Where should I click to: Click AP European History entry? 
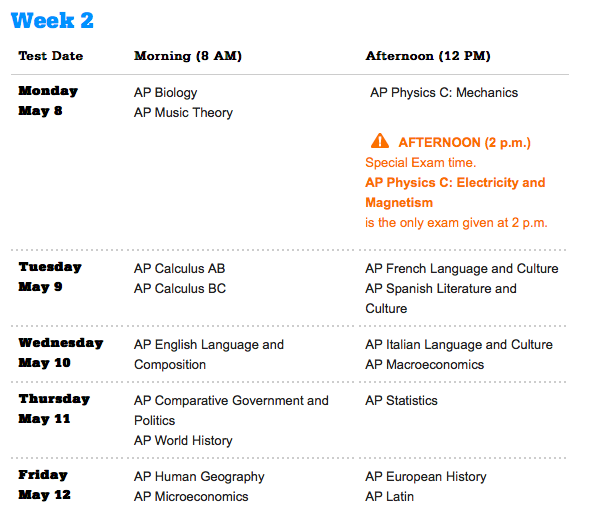[426, 476]
